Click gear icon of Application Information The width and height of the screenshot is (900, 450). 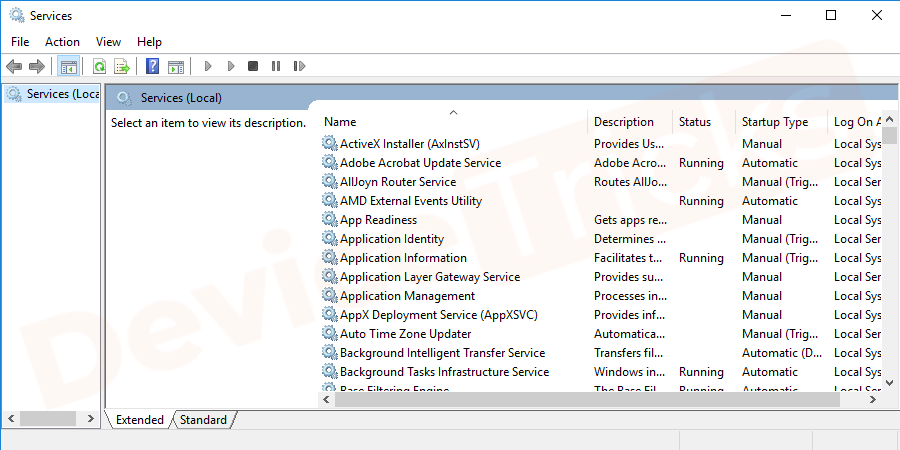pyautogui.click(x=329, y=257)
